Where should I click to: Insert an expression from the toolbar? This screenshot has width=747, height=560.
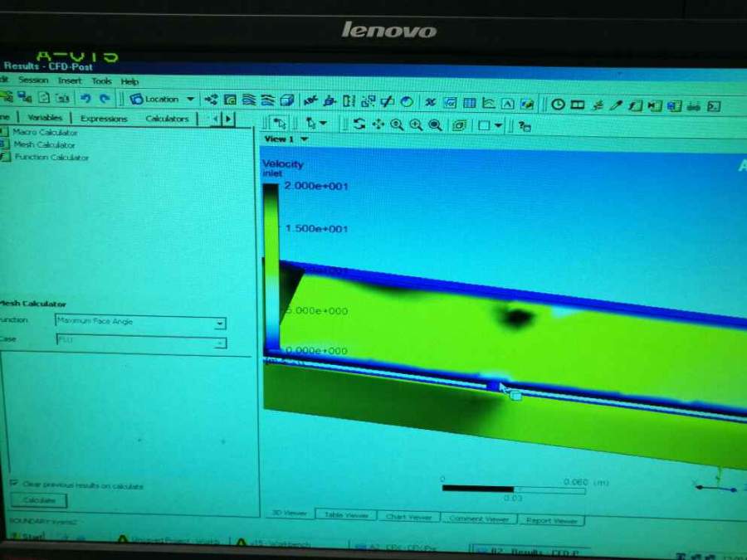(x=450, y=103)
